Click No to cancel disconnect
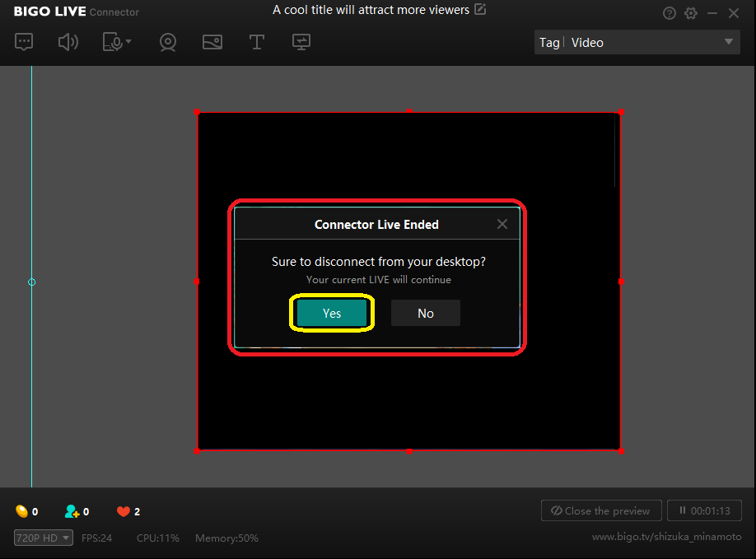Image resolution: width=756 pixels, height=559 pixels. tap(425, 314)
